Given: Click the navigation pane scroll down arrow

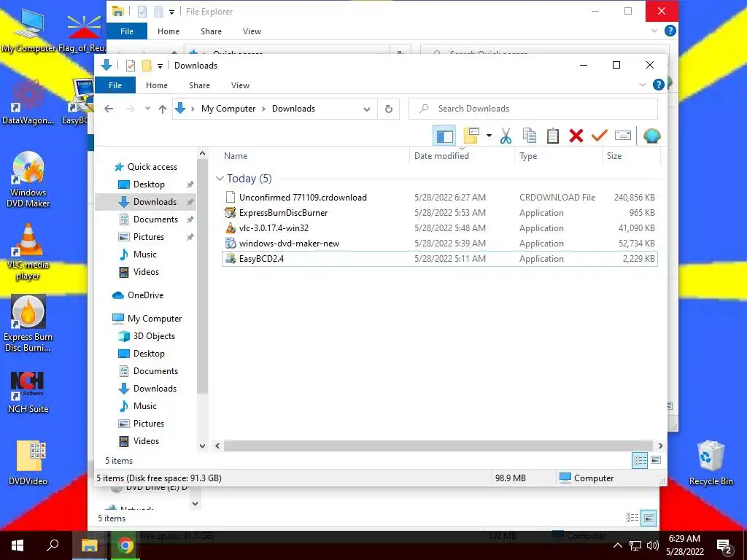Looking at the screenshot, I should coord(203,446).
